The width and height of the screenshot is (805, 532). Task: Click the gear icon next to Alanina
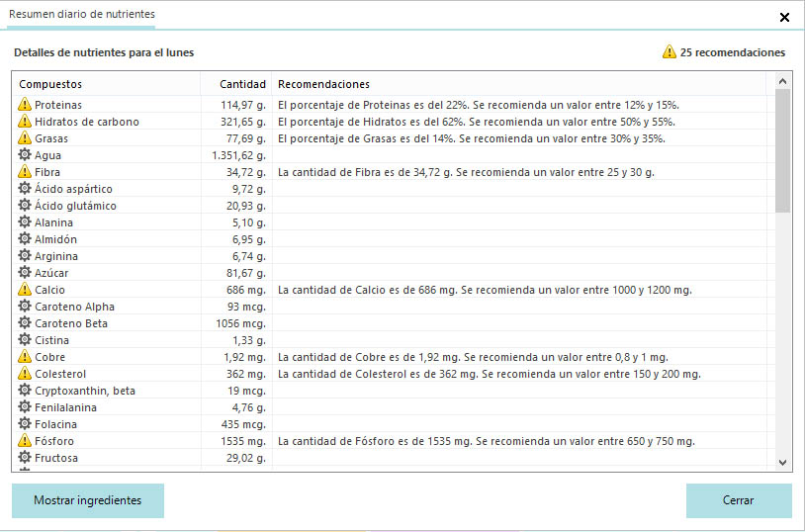pos(25,222)
